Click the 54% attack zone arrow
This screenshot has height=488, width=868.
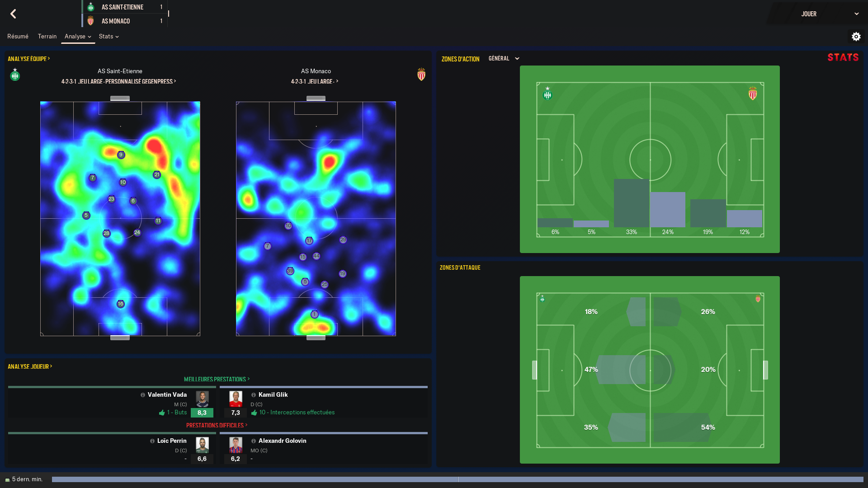point(682,427)
